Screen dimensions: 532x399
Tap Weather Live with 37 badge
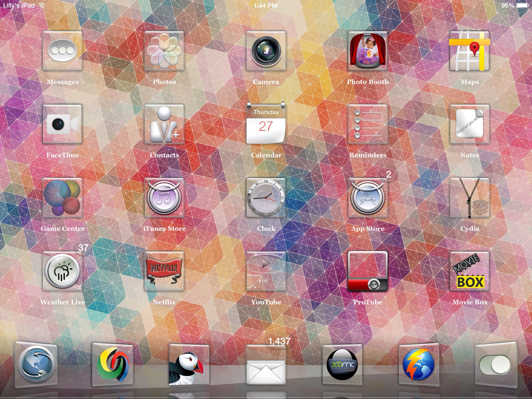(62, 271)
